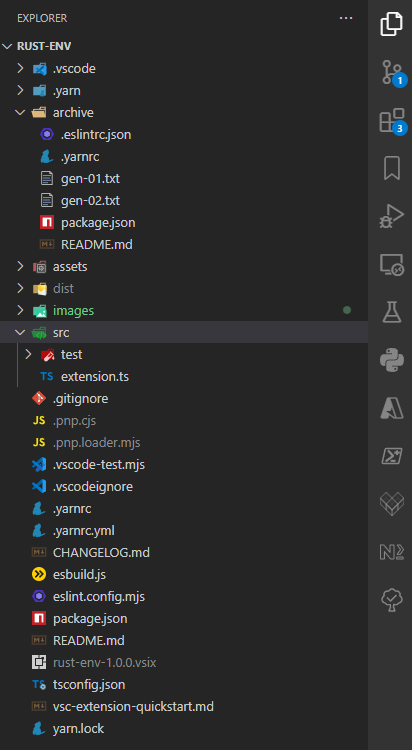Open the Azure activity bar icon
The width and height of the screenshot is (412, 750).
click(392, 408)
